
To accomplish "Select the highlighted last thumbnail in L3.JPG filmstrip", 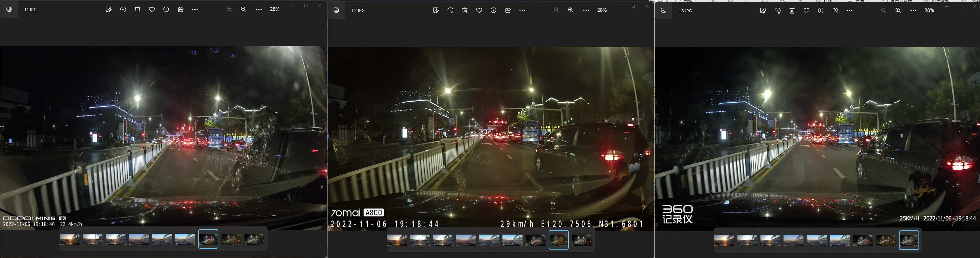I will coord(909,240).
